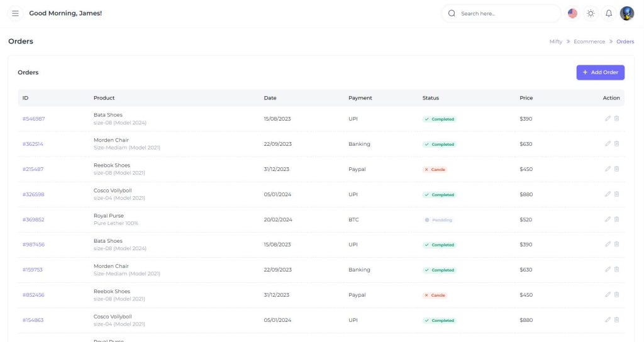The image size is (644, 342).
Task: Open order ID #326598 link
Action: coord(33,194)
